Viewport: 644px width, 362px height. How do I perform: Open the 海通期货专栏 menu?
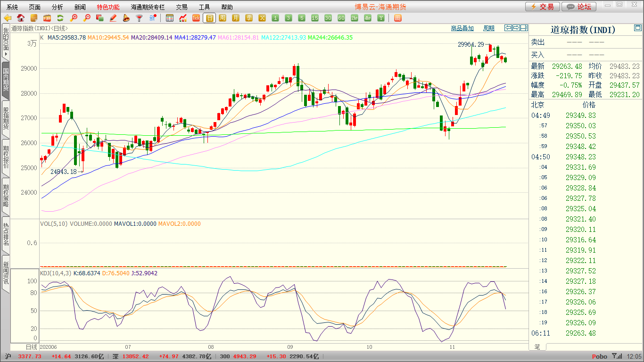click(x=148, y=7)
